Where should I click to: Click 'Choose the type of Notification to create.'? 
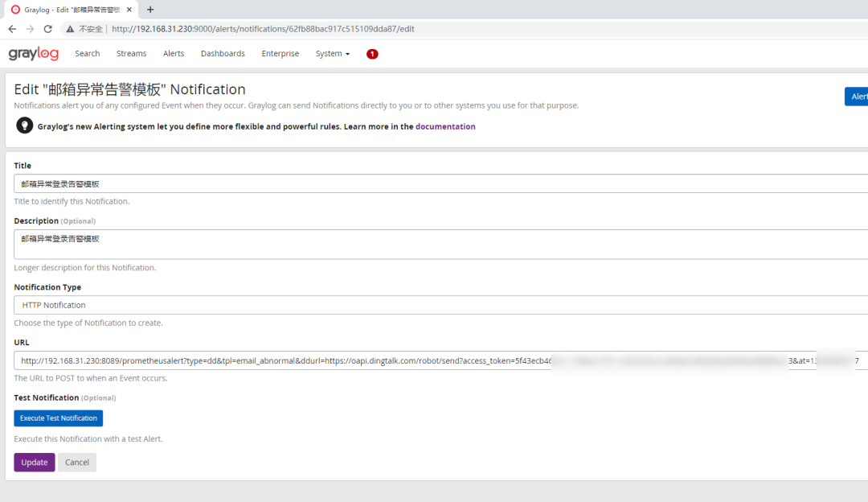88,323
